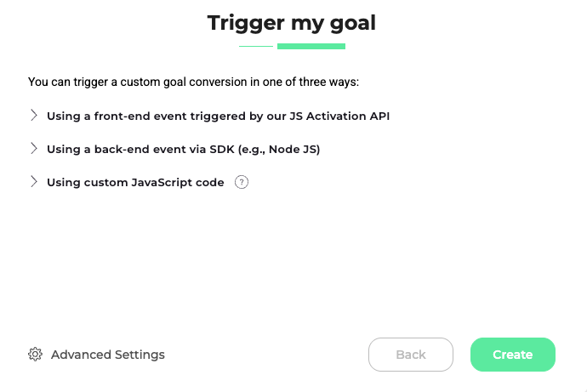Open the Advanced Settings text link

[x=107, y=355]
